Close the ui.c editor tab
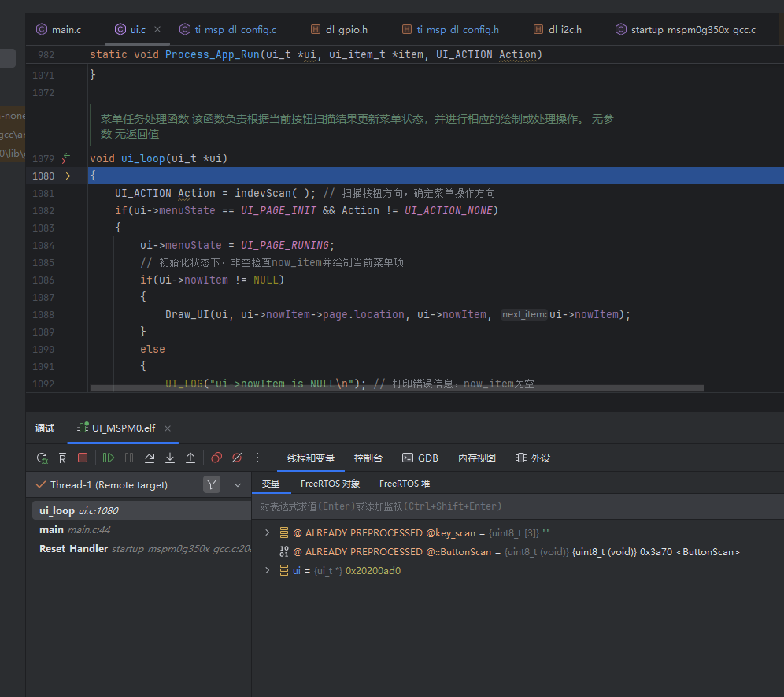Viewport: 784px width, 697px height. pos(157,29)
